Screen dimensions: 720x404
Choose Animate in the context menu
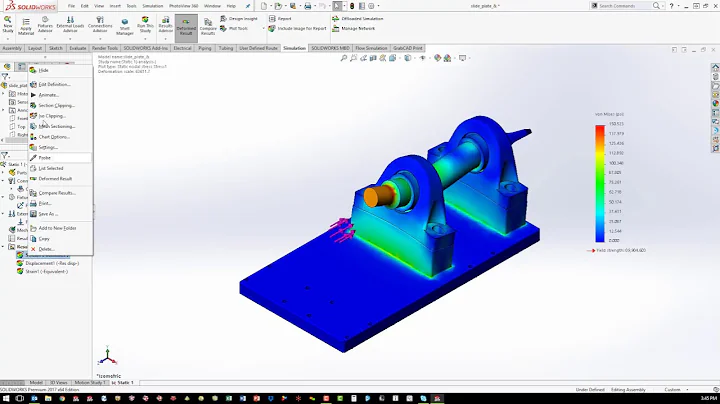[60, 95]
